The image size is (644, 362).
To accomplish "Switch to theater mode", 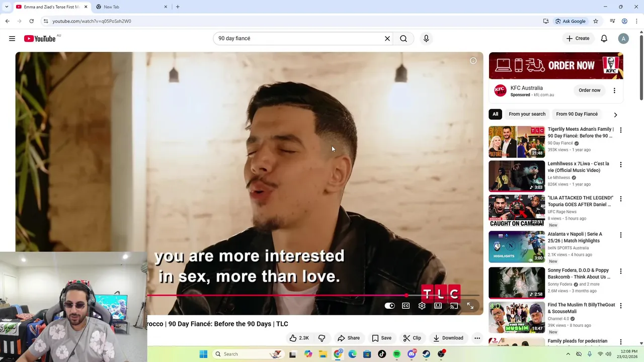I will coord(438,306).
